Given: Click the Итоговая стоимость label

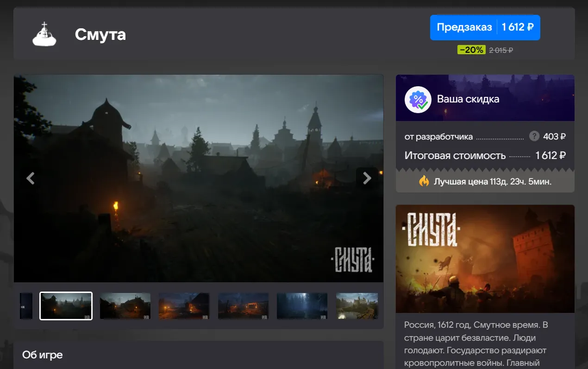Looking at the screenshot, I should [455, 156].
